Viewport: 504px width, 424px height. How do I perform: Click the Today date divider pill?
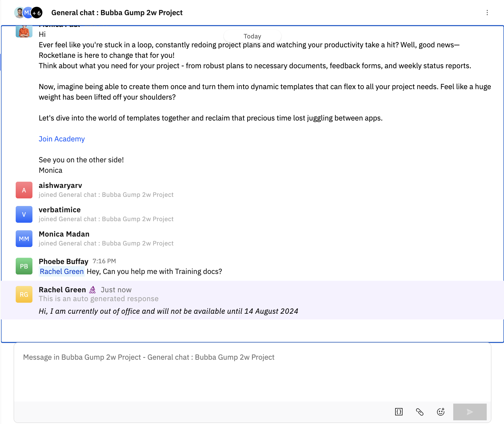(x=252, y=36)
